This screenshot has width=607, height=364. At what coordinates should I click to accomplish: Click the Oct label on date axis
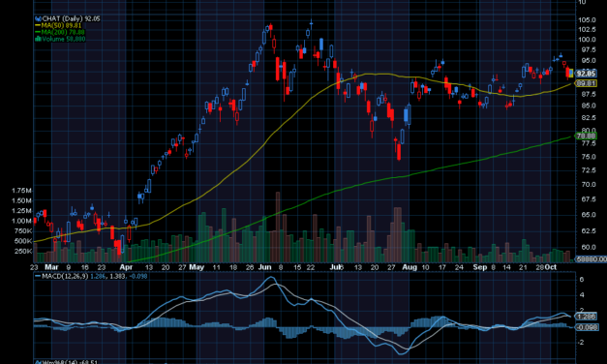[551, 267]
